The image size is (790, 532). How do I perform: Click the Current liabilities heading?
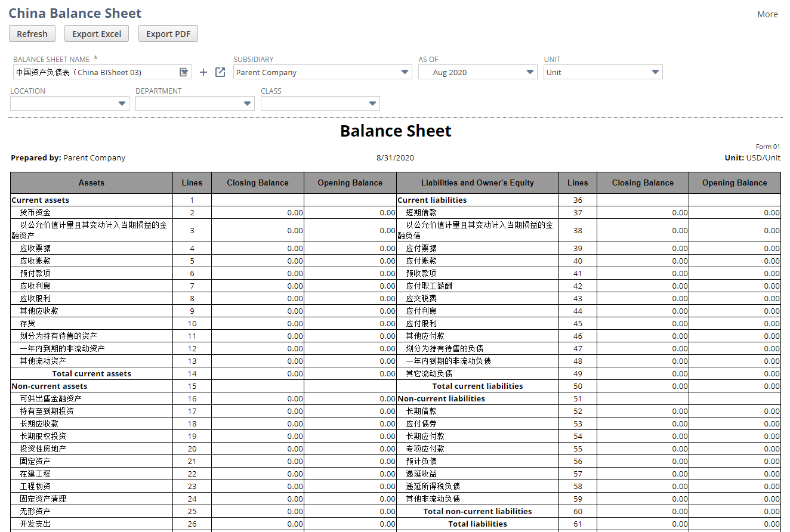[x=432, y=200]
